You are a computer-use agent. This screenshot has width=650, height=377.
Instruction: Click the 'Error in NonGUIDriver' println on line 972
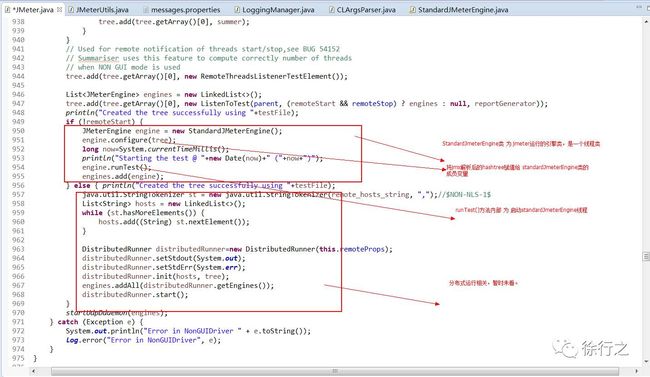tap(188, 331)
